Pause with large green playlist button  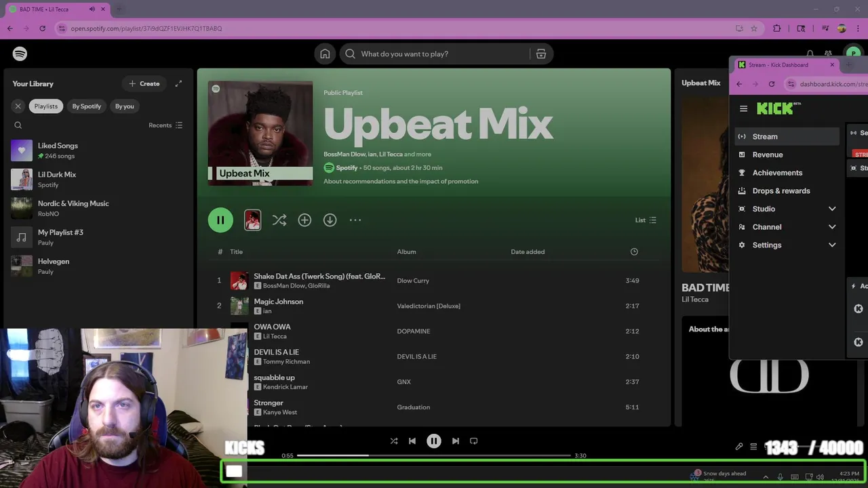[x=220, y=220]
